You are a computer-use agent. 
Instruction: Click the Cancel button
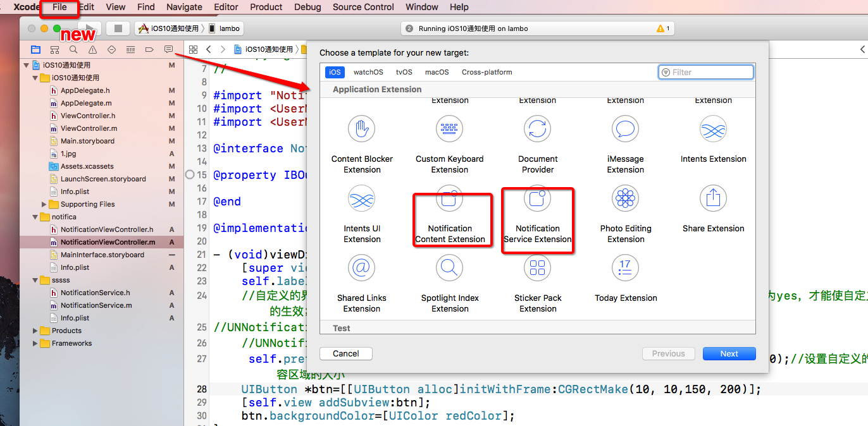coord(346,354)
